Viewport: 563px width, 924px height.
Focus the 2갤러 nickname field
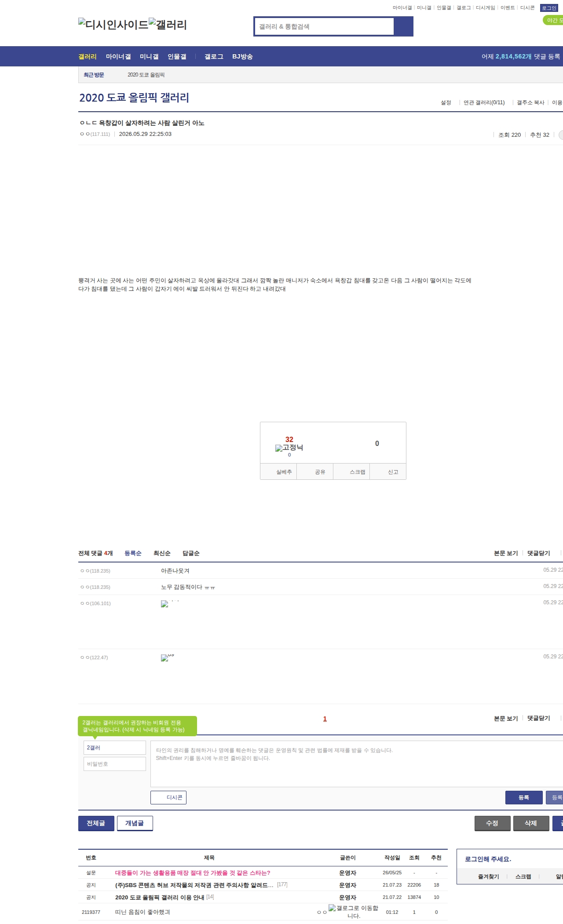point(115,748)
